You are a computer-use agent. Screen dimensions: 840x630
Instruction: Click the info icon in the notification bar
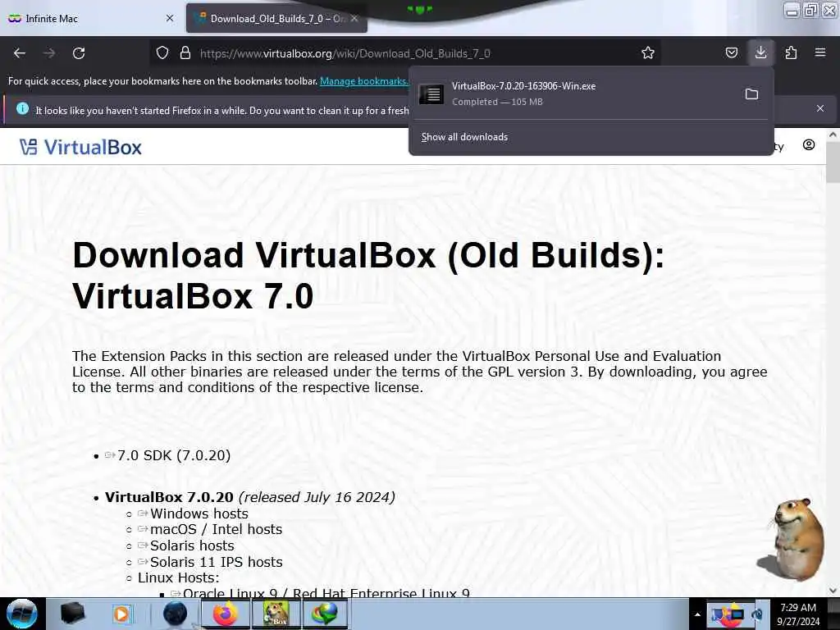click(x=22, y=109)
